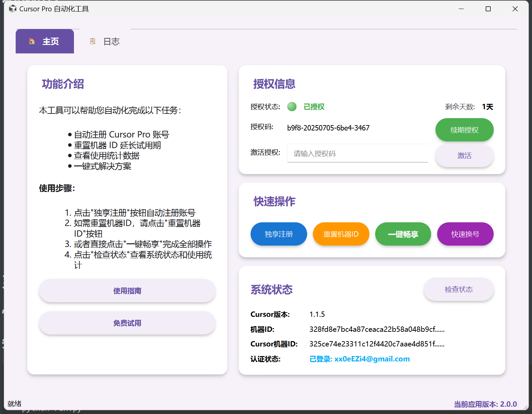Screen dimensions: 532x414
Task: Click the 已授权 status text
Action: [314, 107]
